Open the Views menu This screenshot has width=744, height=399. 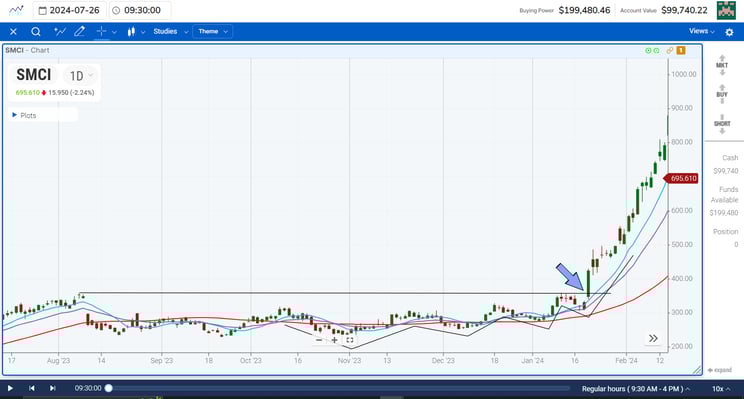pos(702,31)
